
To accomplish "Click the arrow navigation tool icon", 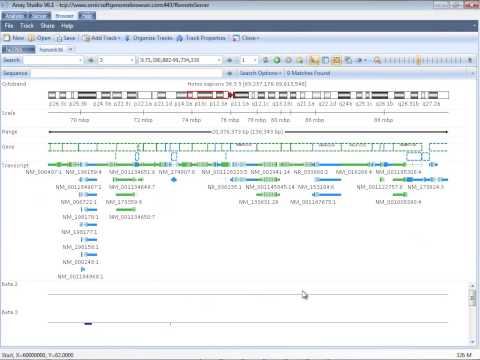I will tap(359, 60).
